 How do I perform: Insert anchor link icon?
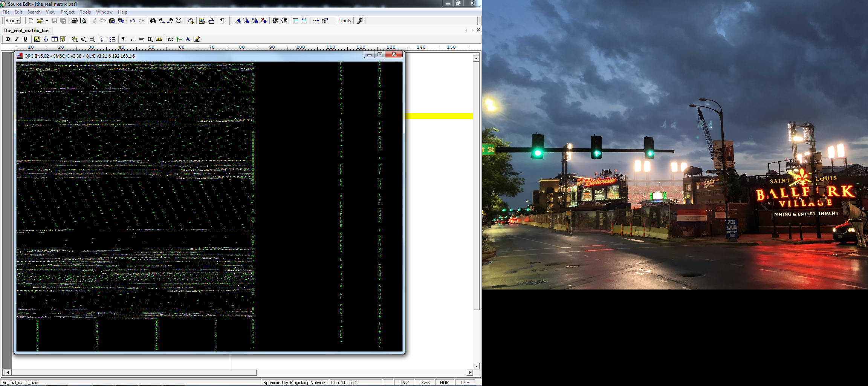click(46, 39)
